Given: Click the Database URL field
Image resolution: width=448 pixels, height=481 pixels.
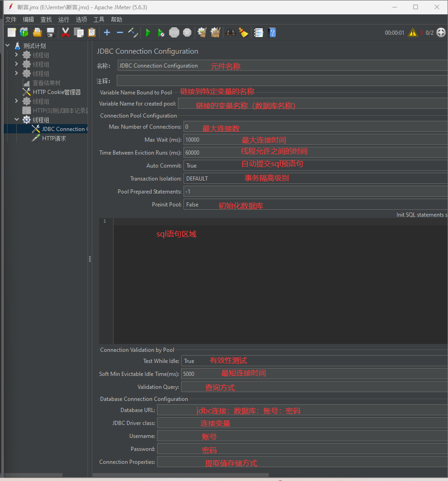Looking at the screenshot, I should [302, 410].
